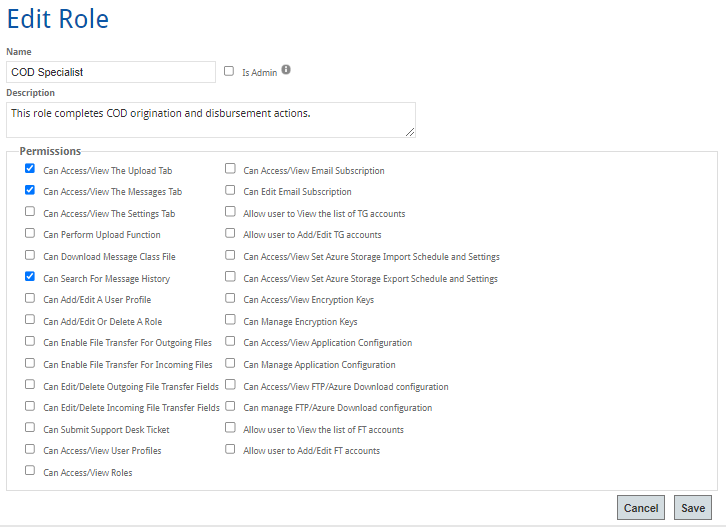
Task: Click the role Name input field
Action: 111,72
